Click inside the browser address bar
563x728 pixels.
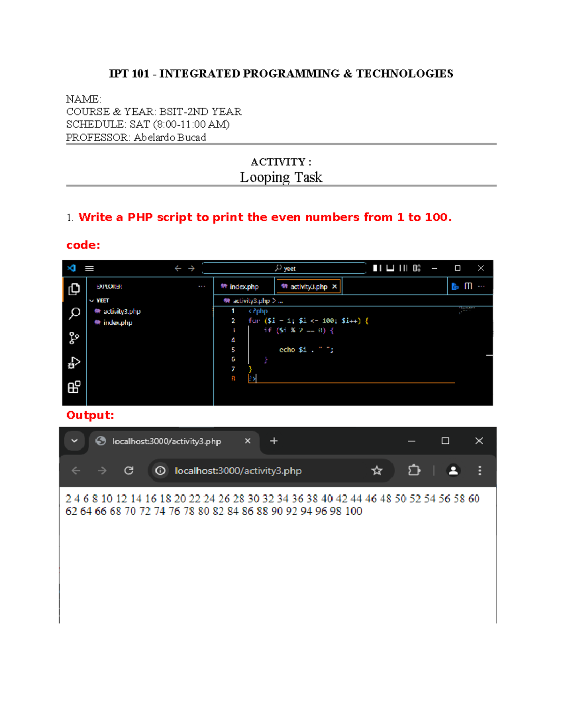244,469
